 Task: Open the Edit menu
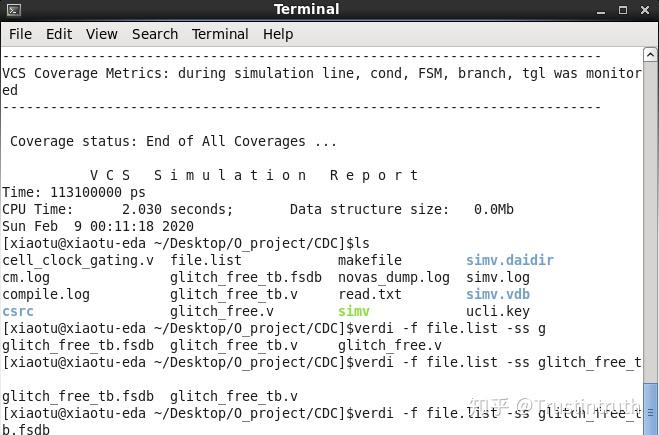point(59,34)
